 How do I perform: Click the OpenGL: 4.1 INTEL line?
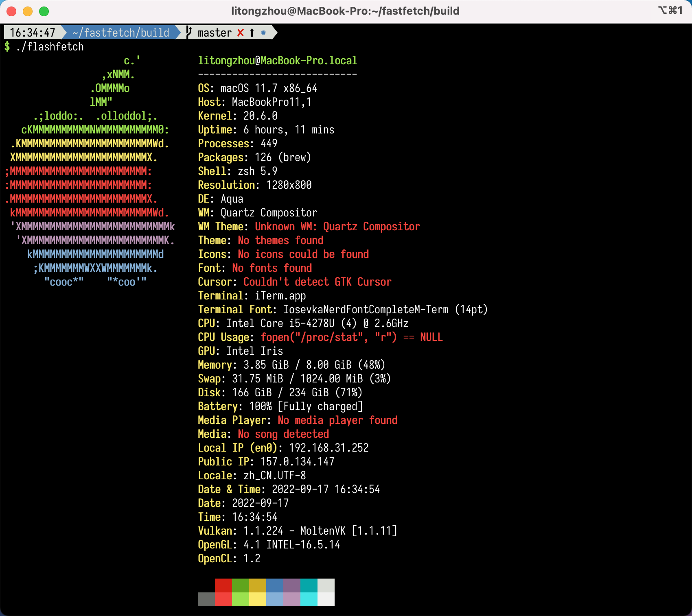(x=269, y=545)
